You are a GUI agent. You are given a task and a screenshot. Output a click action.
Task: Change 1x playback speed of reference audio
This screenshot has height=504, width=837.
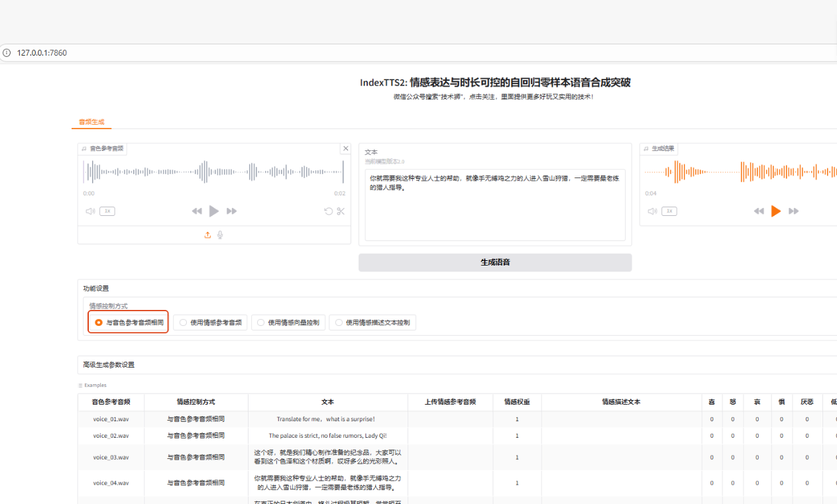107,211
